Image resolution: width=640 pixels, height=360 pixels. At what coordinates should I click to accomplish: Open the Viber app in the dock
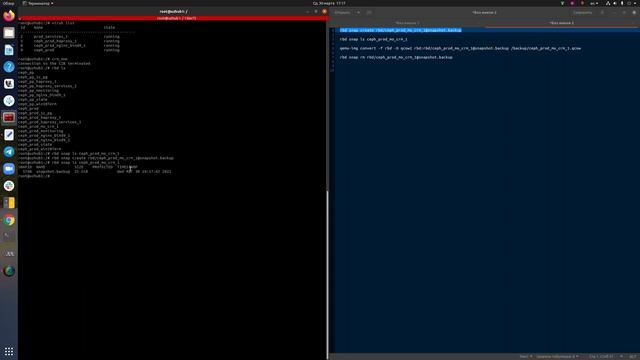[9, 84]
